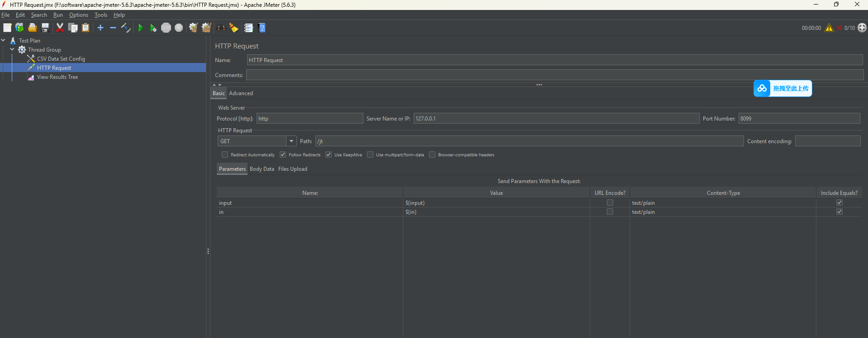Select the Test Plan tree item
This screenshot has width=868, height=338.
29,40
